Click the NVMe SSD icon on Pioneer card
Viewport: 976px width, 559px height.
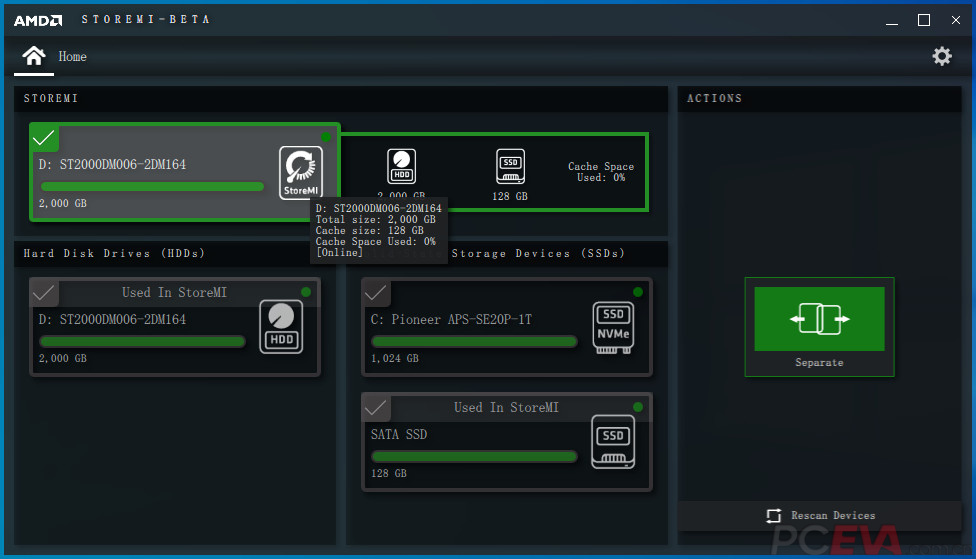click(x=613, y=327)
